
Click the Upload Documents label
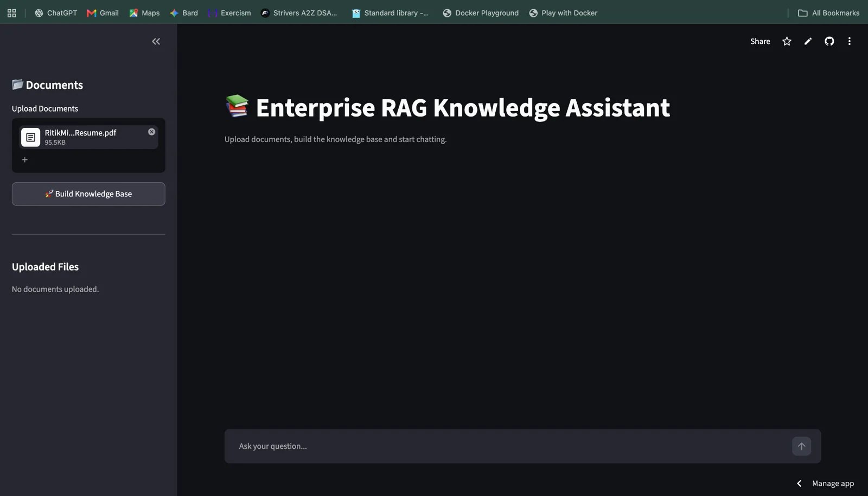[45, 108]
